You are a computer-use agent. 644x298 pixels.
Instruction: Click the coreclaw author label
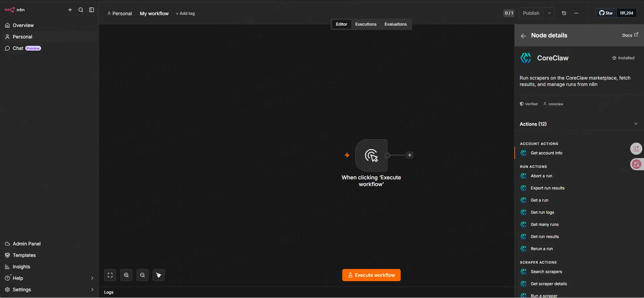click(553, 104)
